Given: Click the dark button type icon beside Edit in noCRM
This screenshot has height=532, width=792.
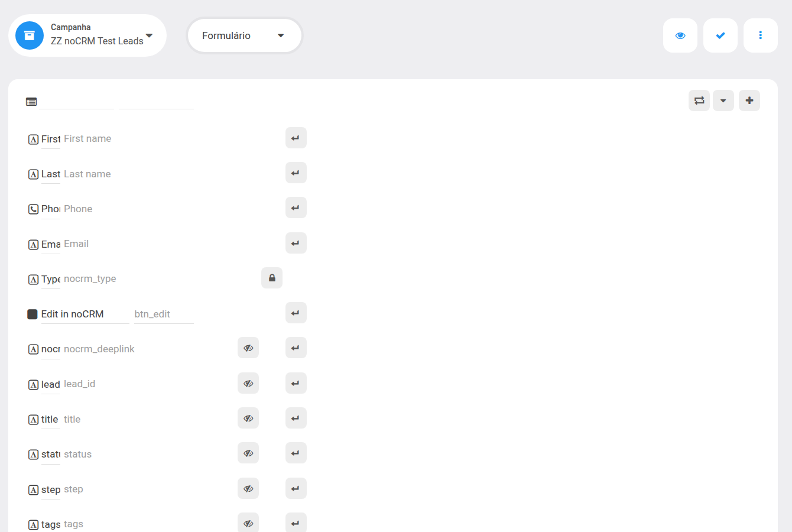Looking at the screenshot, I should click(x=33, y=314).
